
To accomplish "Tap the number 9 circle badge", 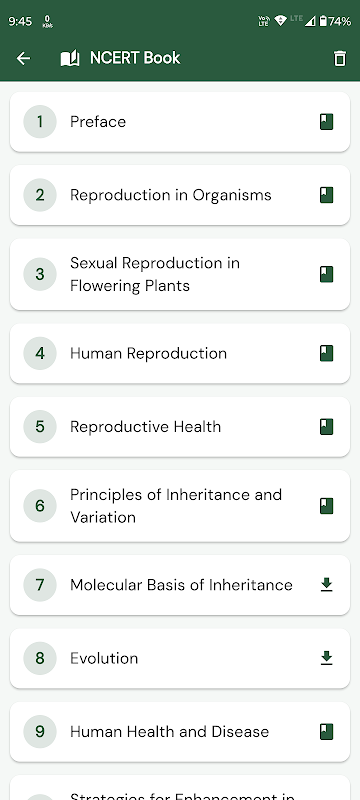I will click(x=40, y=732).
